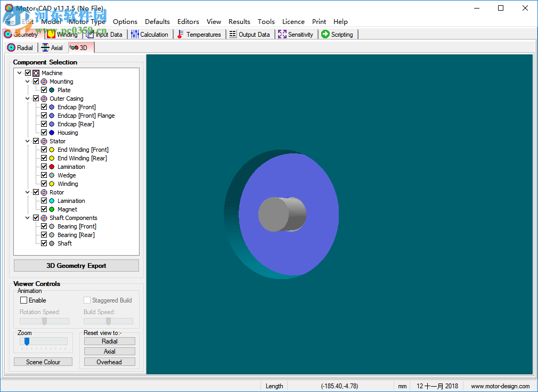Click the 3D Geometry Export button
Screen dimensions: 538x392
click(76, 266)
